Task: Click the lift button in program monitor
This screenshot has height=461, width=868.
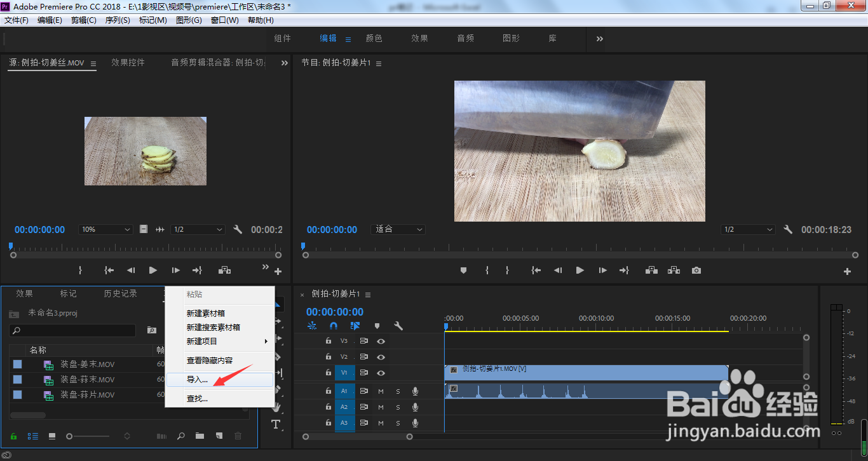Action: [x=651, y=270]
